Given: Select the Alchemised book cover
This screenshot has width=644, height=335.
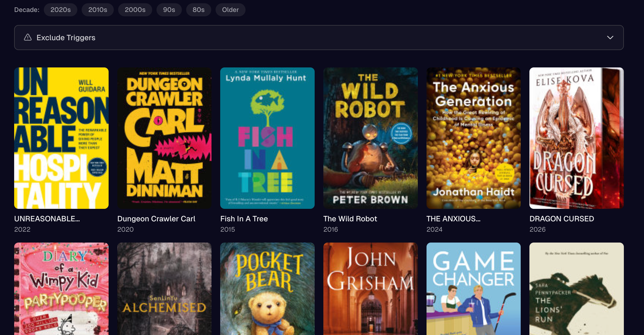Looking at the screenshot, I should point(164,288).
